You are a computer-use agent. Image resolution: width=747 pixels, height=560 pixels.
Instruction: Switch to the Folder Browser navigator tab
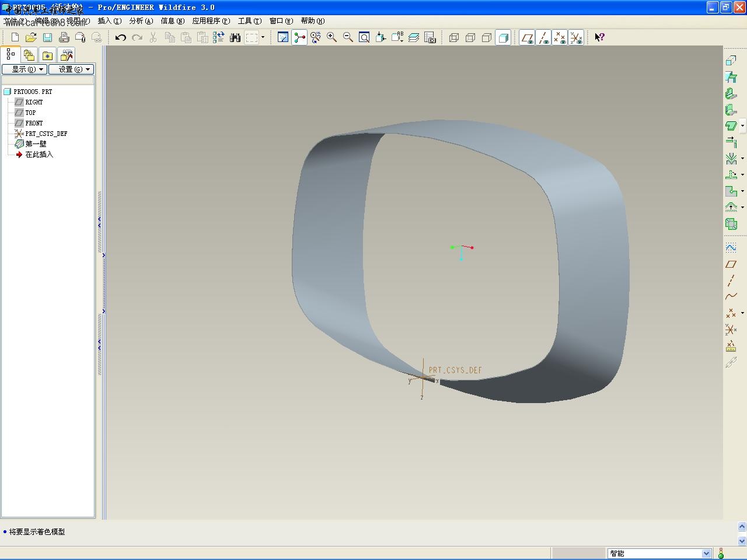point(29,55)
